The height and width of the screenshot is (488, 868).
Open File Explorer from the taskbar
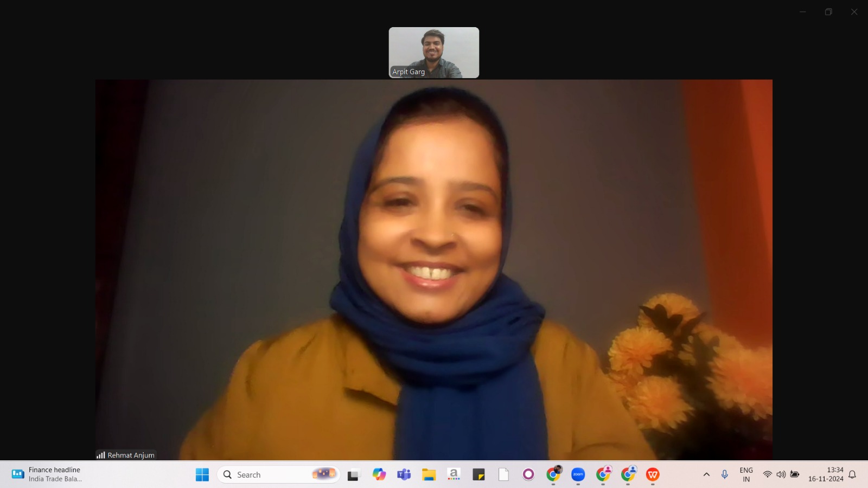(429, 474)
